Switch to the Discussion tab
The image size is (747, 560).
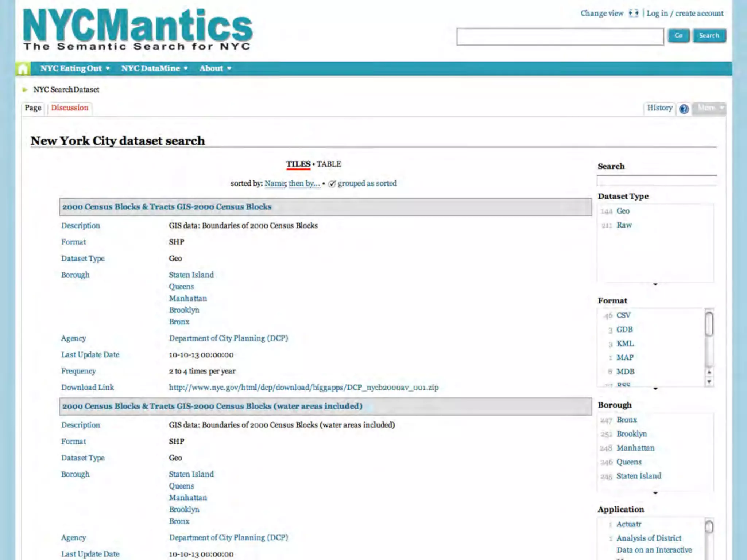tap(70, 108)
